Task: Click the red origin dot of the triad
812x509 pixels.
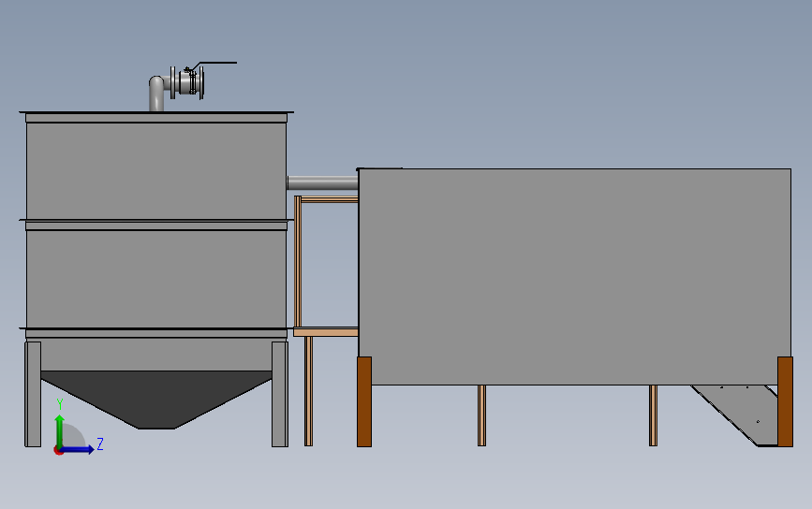Action: [x=58, y=451]
